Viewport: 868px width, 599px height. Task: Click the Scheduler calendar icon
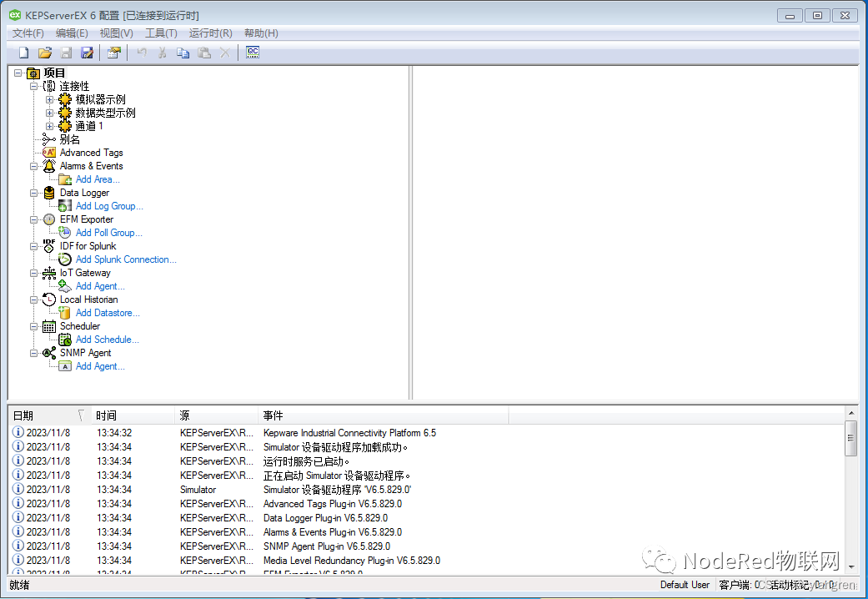click(x=48, y=326)
